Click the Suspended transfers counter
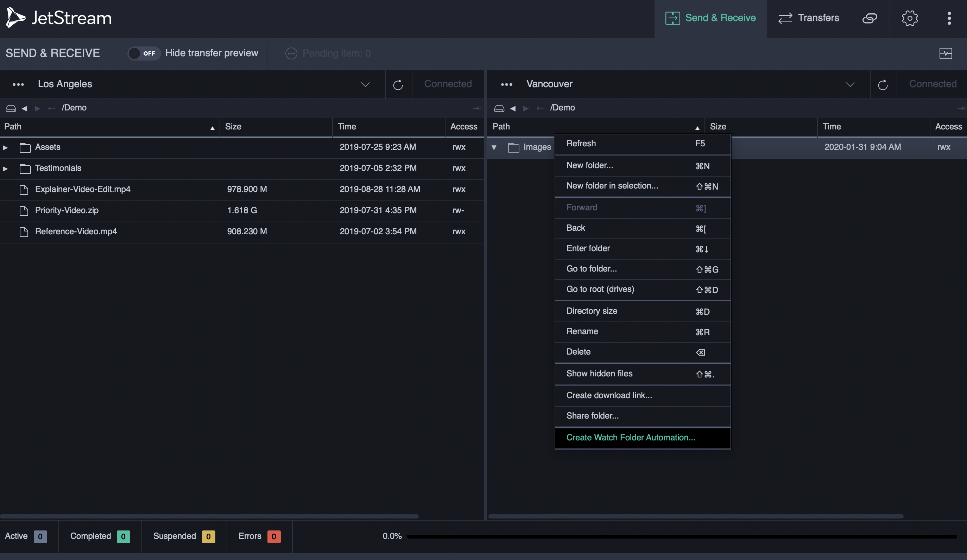Screen dimensions: 967x560 coord(208,536)
